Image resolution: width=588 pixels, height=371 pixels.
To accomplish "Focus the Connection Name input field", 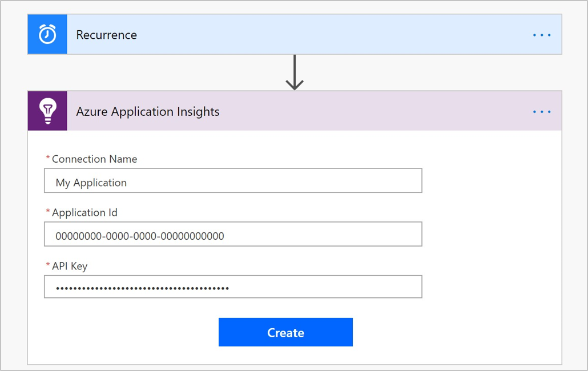I will 233,180.
